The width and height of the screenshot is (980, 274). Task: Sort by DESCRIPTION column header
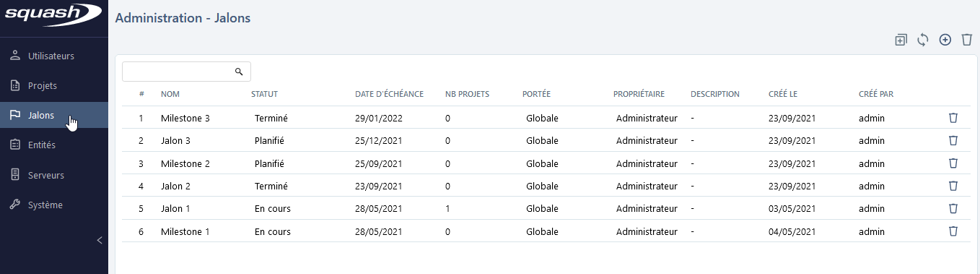pyautogui.click(x=714, y=94)
